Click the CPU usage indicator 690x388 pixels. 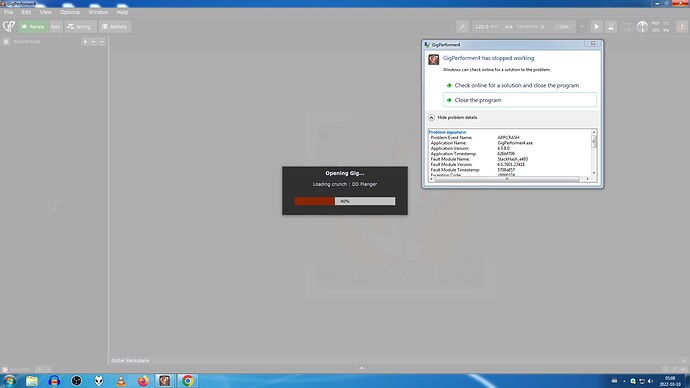[661, 30]
